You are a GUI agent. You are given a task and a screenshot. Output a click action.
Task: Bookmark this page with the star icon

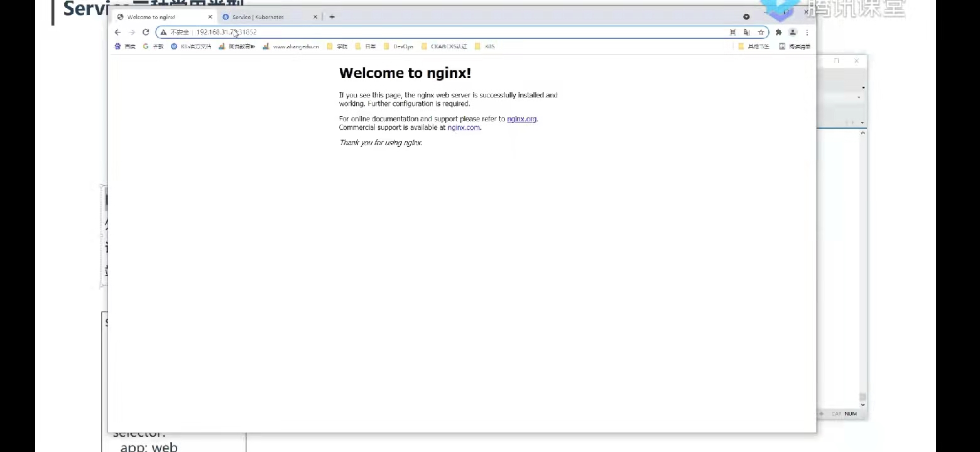(x=761, y=32)
